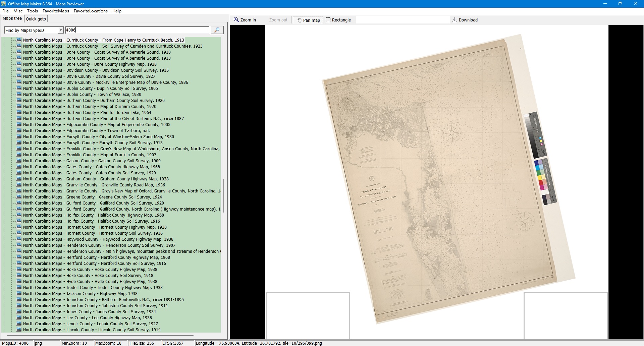Open the FavoriteMaps menu
The height and width of the screenshot is (346, 644).
pos(56,11)
